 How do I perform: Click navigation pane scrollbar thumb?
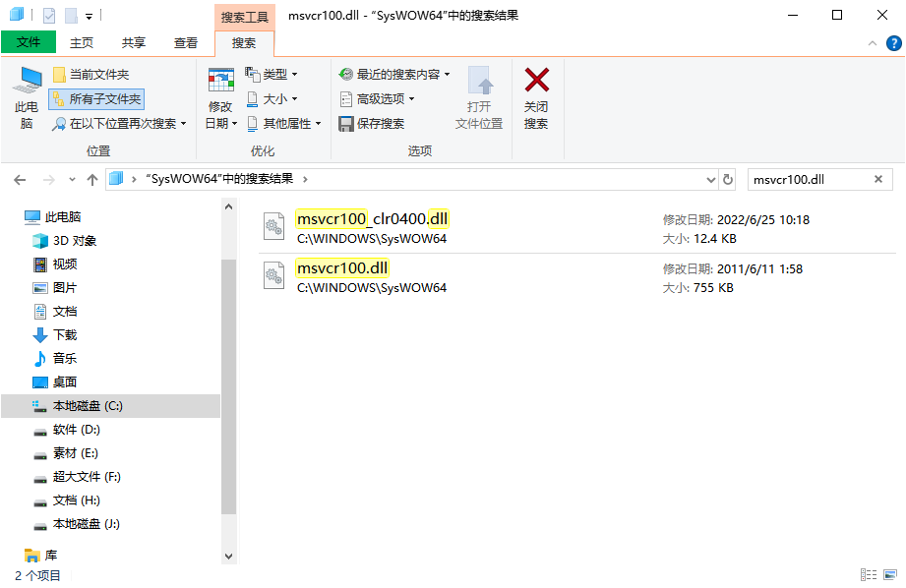pos(229,387)
